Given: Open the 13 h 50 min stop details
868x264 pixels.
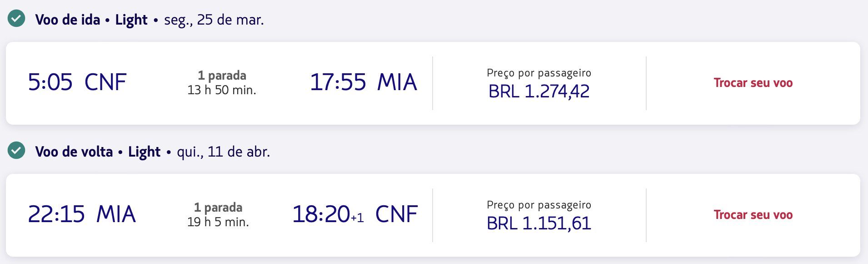Looking at the screenshot, I should 222,83.
